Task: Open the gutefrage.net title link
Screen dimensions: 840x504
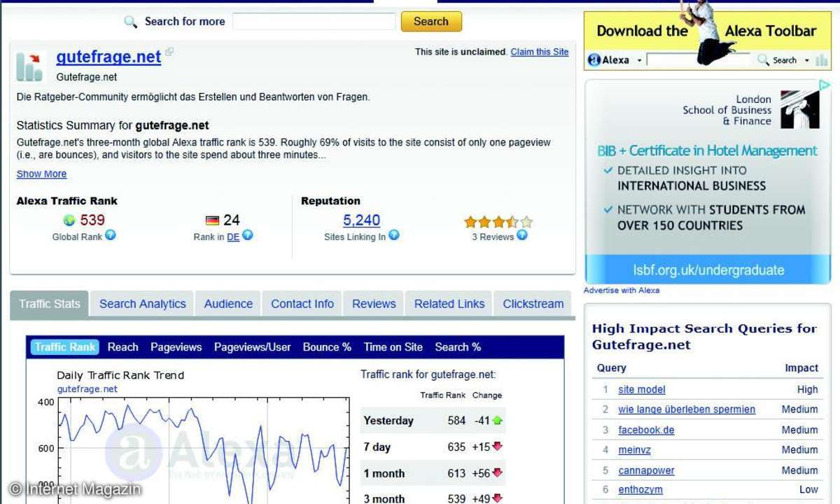Action: click(x=108, y=57)
